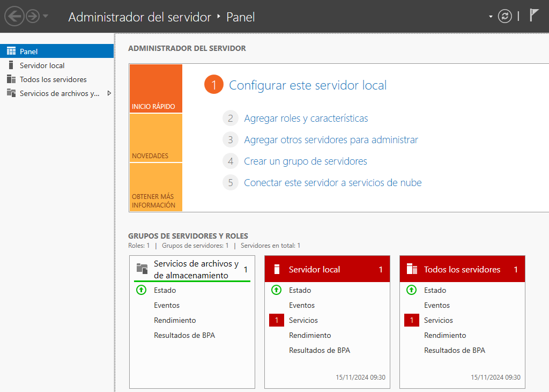Open the Servicios de archivos y de almacenamiento tile header

click(x=192, y=269)
